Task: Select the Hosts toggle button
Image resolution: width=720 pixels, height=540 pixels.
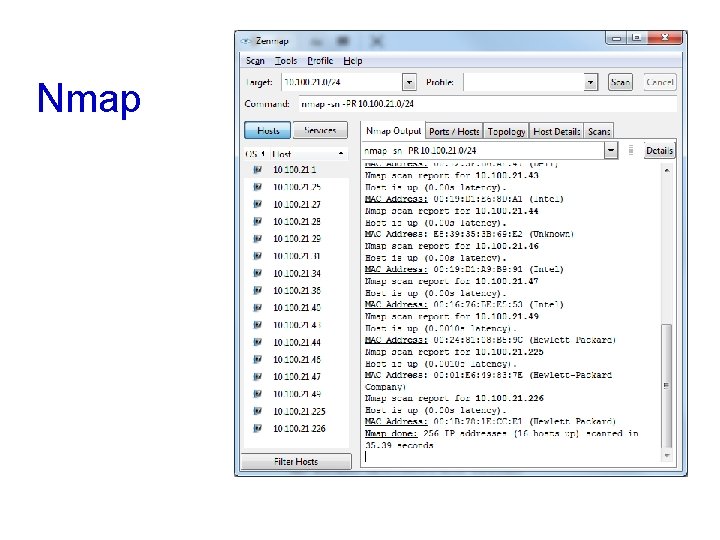Action: click(268, 130)
